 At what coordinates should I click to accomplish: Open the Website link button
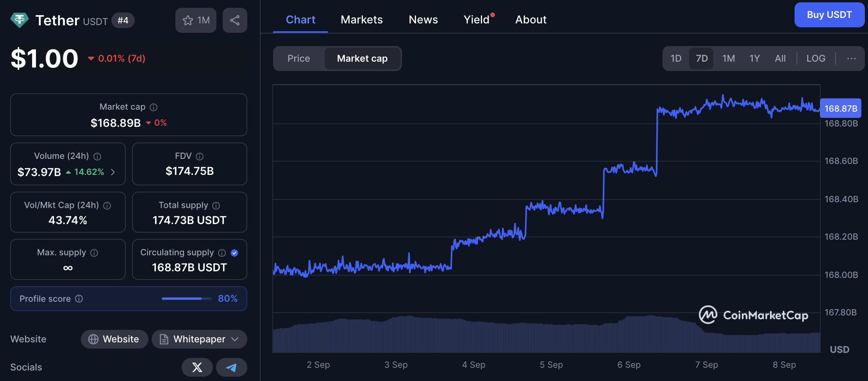coord(114,339)
